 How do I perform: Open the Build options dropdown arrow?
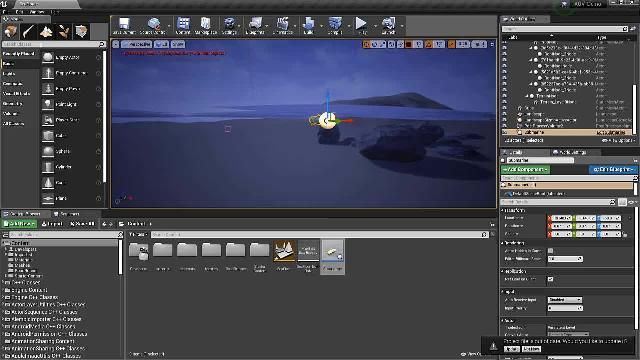point(322,26)
